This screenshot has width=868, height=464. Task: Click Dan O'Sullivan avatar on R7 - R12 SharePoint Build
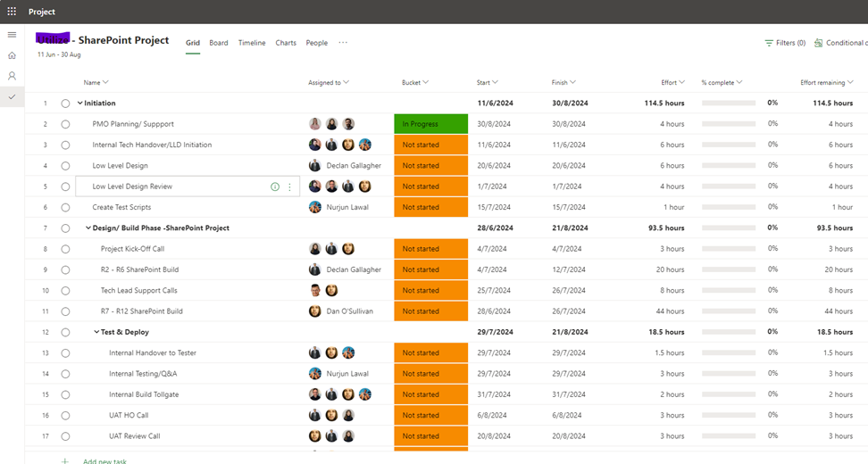(314, 311)
